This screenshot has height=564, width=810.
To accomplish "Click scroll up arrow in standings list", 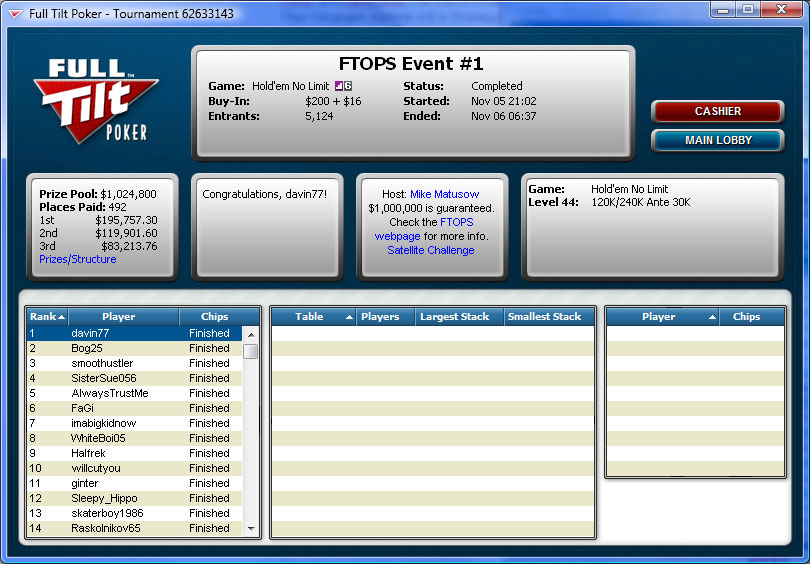I will click(x=251, y=335).
